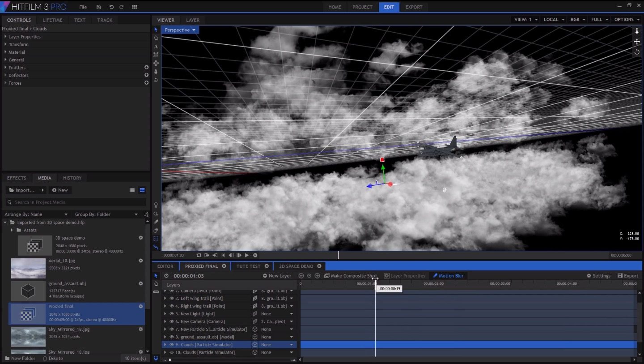Open the Perspective view dropdown

180,30
